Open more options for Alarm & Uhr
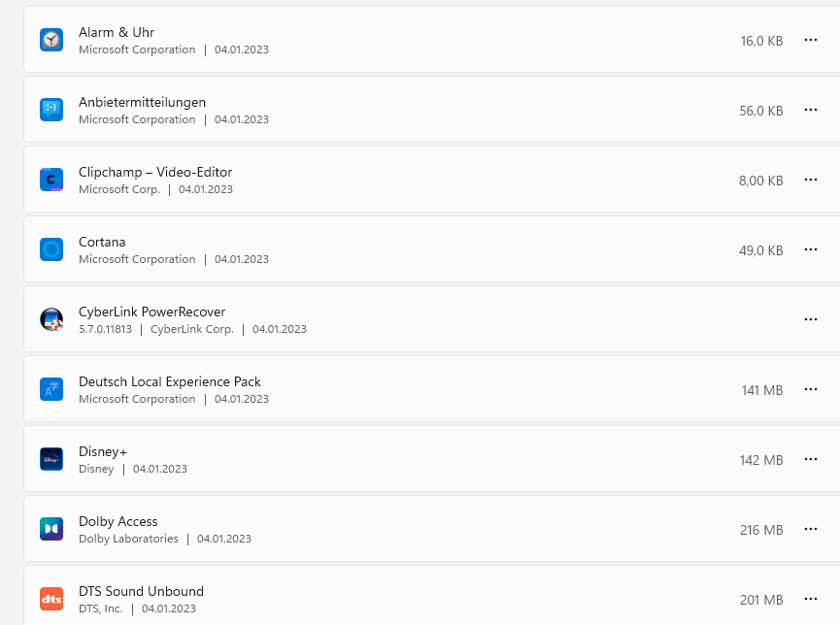 pos(811,40)
